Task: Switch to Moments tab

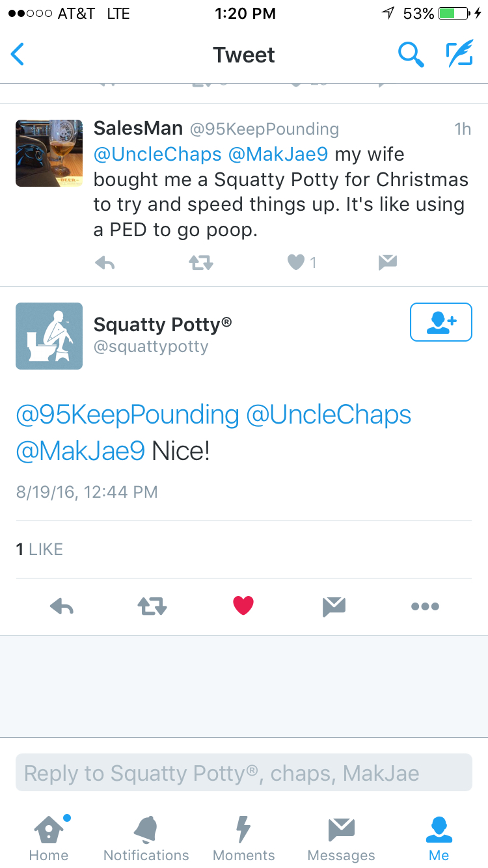Action: [x=244, y=838]
